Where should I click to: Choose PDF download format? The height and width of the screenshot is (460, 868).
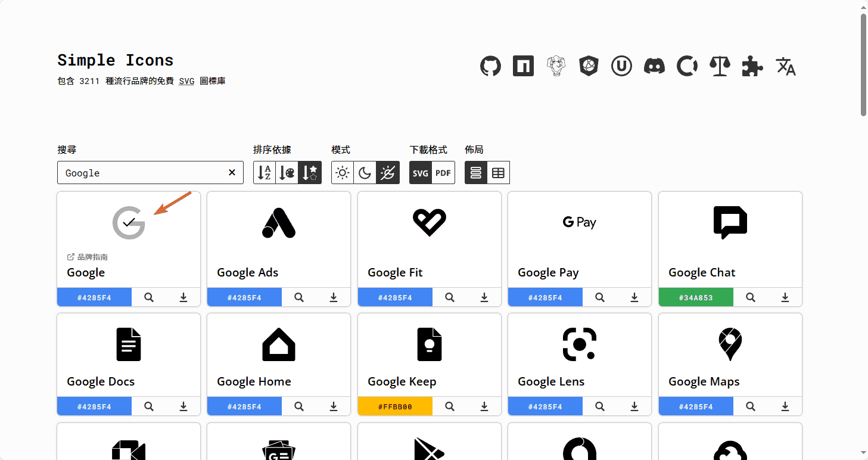[443, 173]
